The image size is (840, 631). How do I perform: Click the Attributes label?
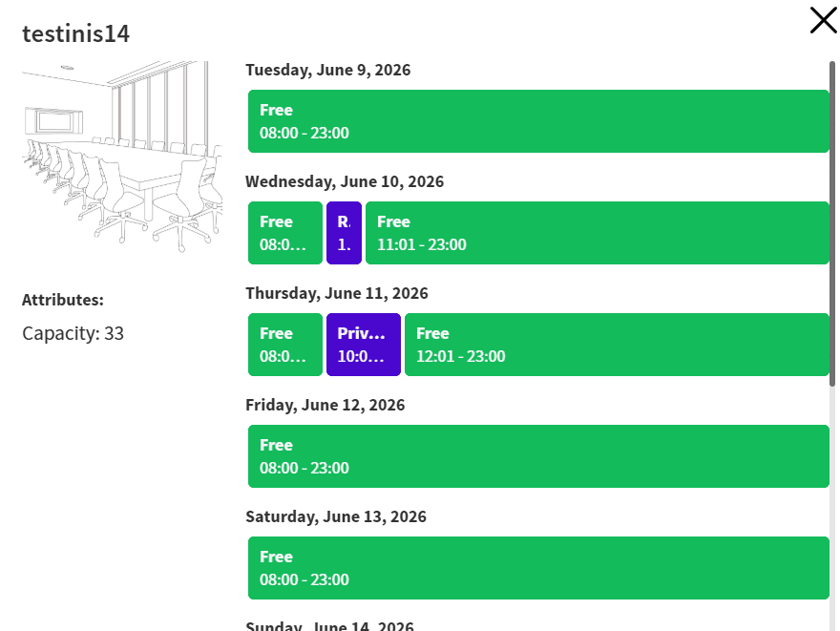click(63, 300)
